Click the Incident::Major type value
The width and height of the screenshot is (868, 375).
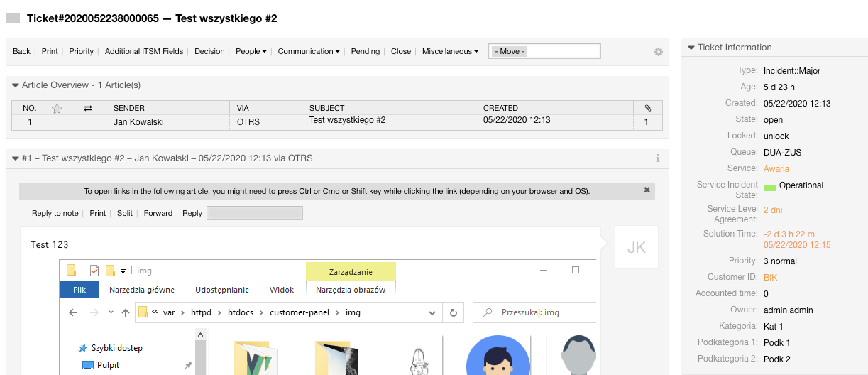[792, 71]
